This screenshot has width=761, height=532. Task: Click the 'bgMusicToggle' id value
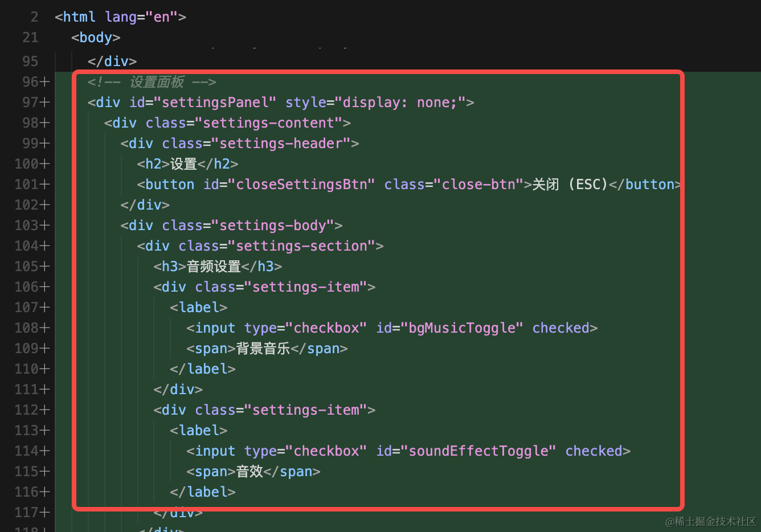pos(462,328)
